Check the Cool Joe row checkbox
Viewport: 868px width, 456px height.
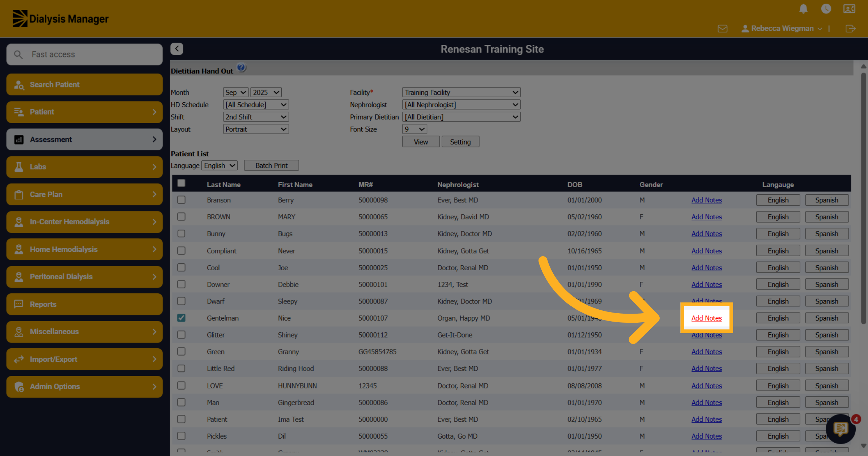tap(181, 267)
